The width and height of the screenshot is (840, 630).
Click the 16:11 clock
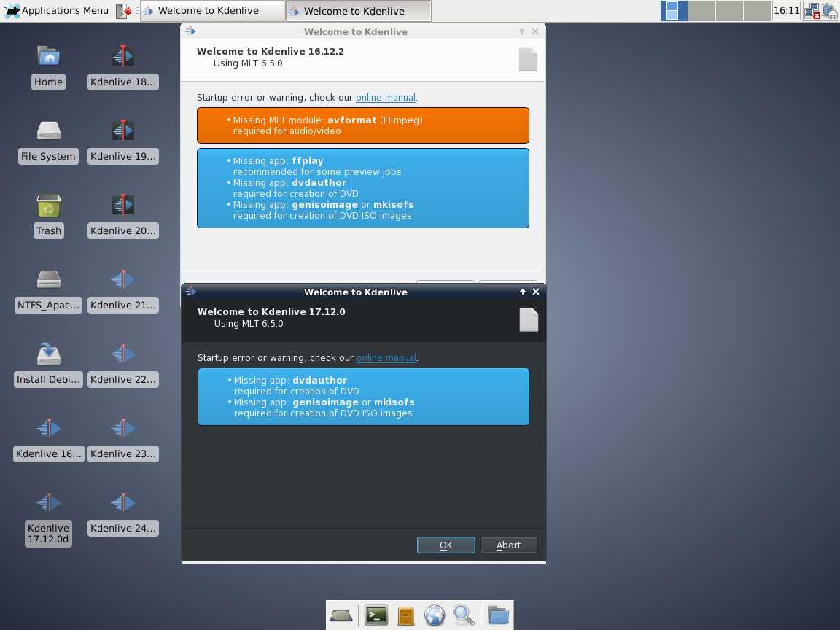pyautogui.click(x=786, y=11)
